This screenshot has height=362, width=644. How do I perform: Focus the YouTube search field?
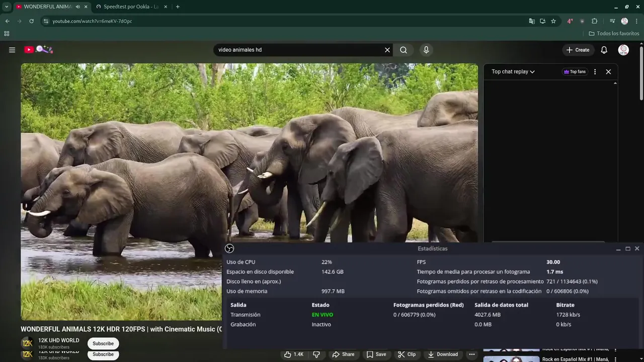[299, 50]
